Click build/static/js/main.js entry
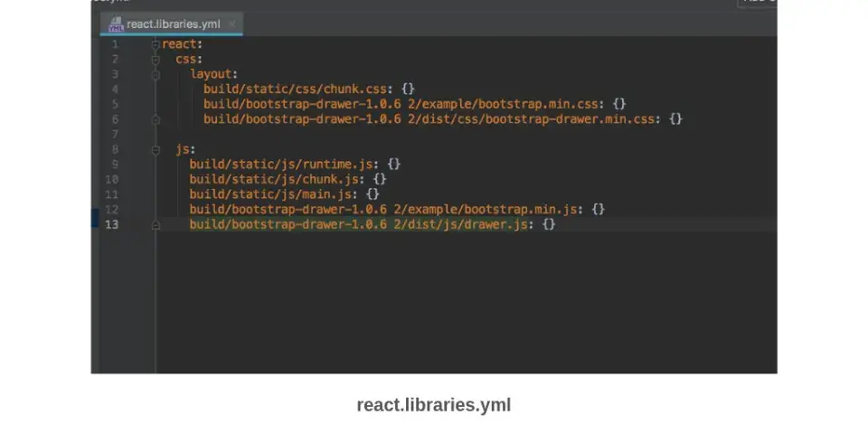This screenshot has height=434, width=868. coord(270,194)
